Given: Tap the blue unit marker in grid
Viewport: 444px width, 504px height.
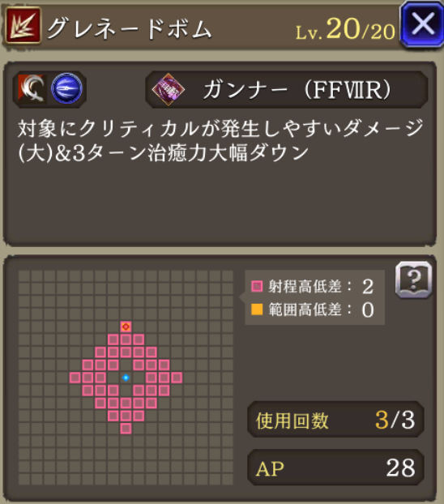Looking at the screenshot, I should coord(126,378).
